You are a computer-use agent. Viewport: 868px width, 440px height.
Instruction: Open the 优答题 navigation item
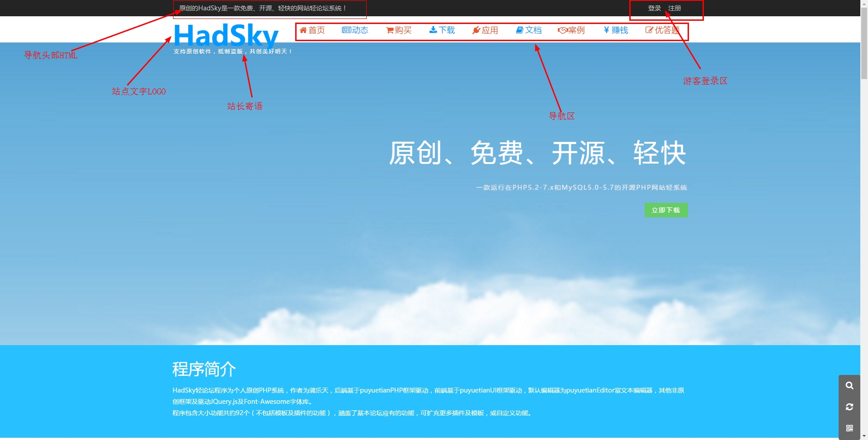click(662, 30)
